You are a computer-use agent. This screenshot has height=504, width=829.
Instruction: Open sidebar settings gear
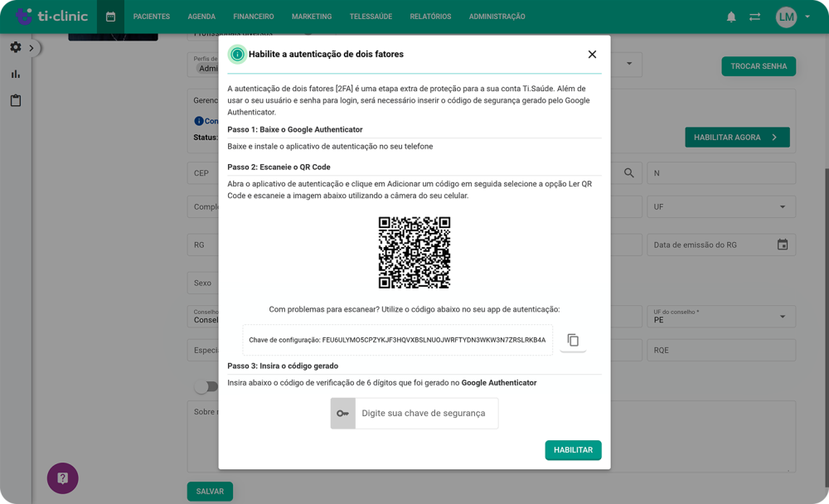pos(15,47)
